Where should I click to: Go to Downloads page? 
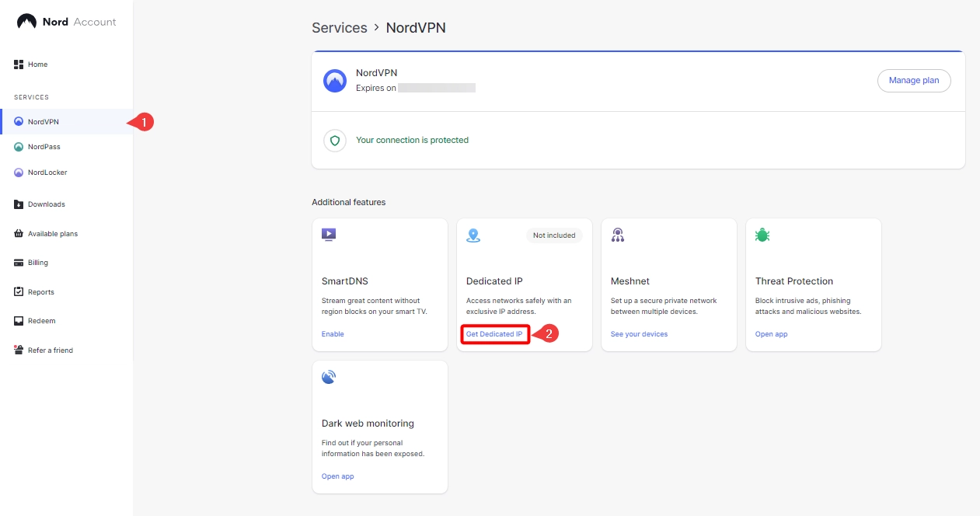[x=46, y=204]
